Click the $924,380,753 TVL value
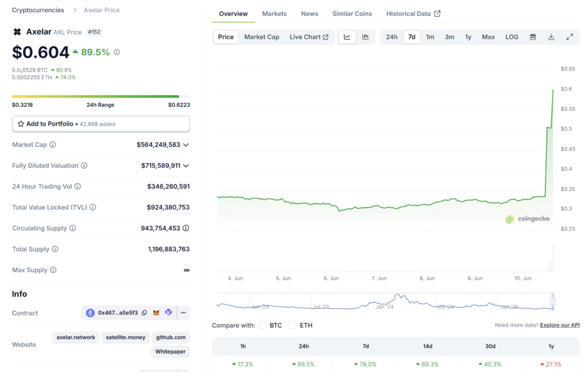The height and width of the screenshot is (372, 588). tap(168, 207)
